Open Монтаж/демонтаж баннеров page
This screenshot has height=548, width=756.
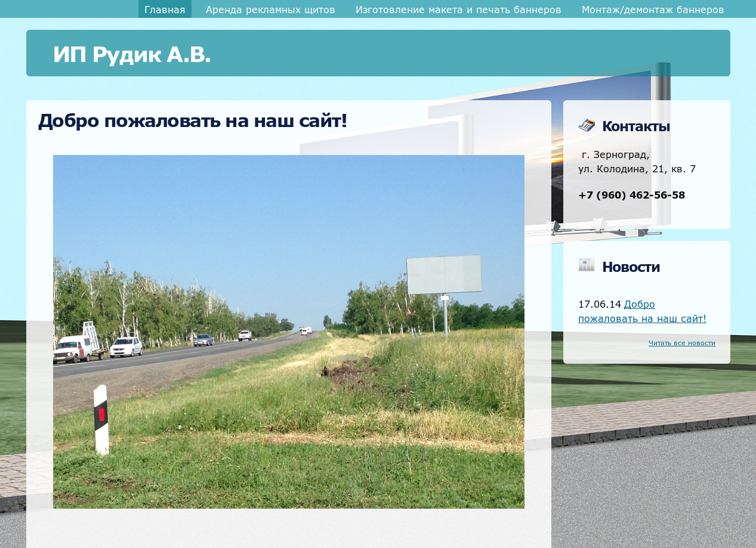pyautogui.click(x=653, y=9)
